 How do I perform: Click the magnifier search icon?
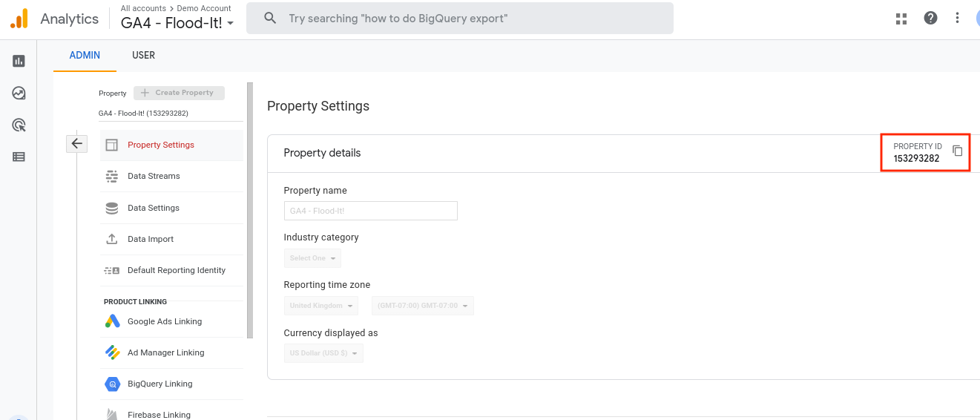click(x=271, y=18)
